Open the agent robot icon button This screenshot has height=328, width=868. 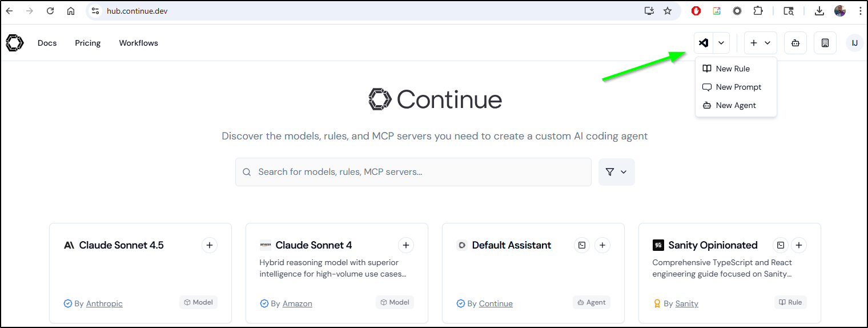[x=795, y=43]
